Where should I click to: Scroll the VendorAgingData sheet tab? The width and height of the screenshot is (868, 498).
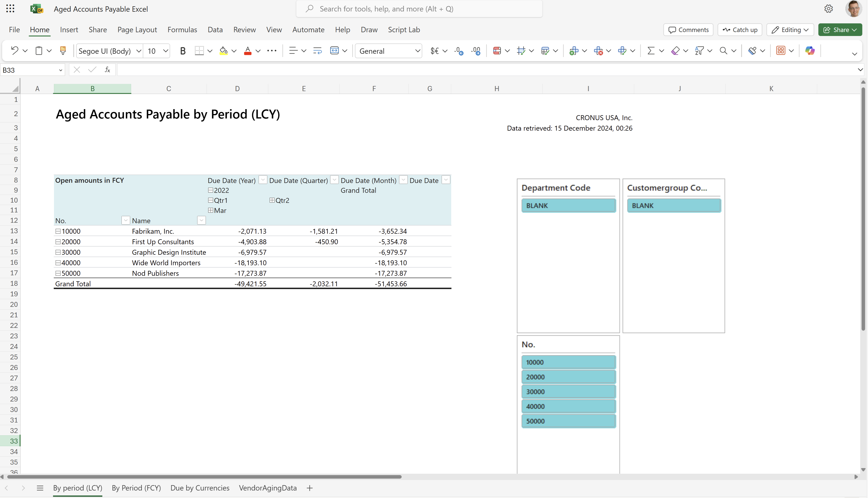(268, 488)
